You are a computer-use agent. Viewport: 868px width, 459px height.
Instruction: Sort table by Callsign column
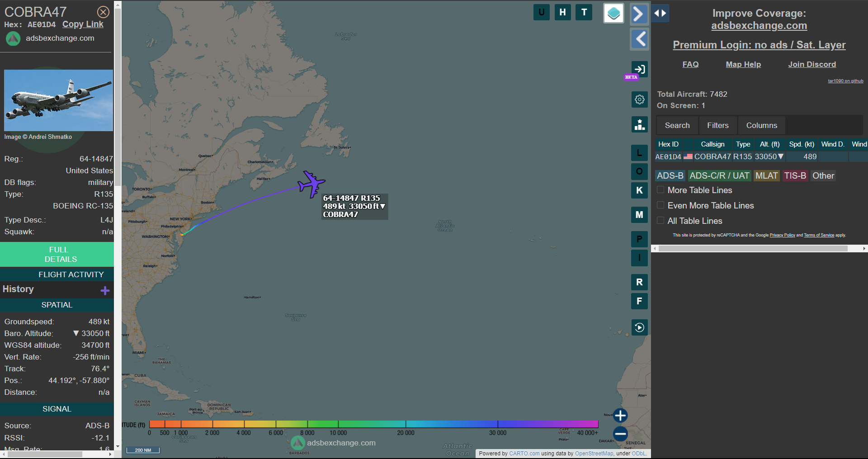(712, 144)
